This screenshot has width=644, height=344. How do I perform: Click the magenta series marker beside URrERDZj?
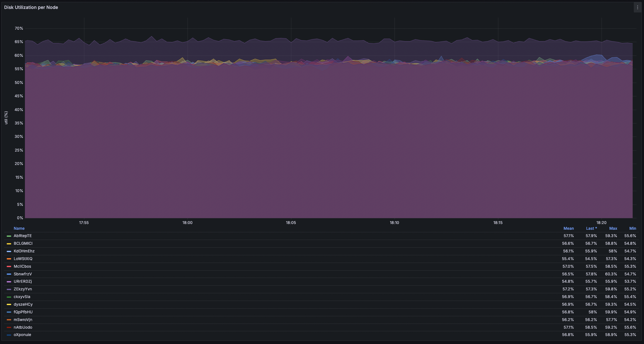point(8,281)
